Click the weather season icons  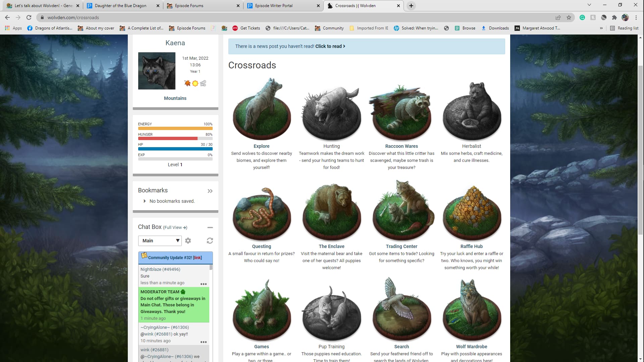click(x=195, y=83)
